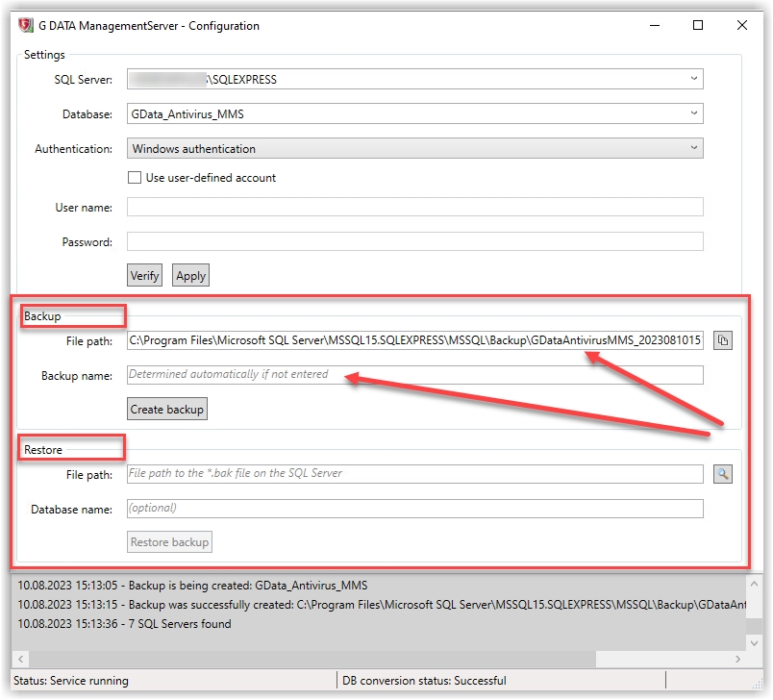The height and width of the screenshot is (700, 773).
Task: Close the G DATA Configuration window
Action: (742, 25)
